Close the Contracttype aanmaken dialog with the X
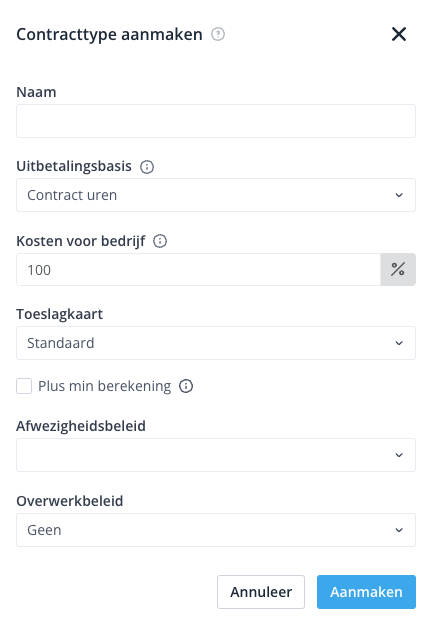Viewport: 433px width, 623px height. coord(398,34)
